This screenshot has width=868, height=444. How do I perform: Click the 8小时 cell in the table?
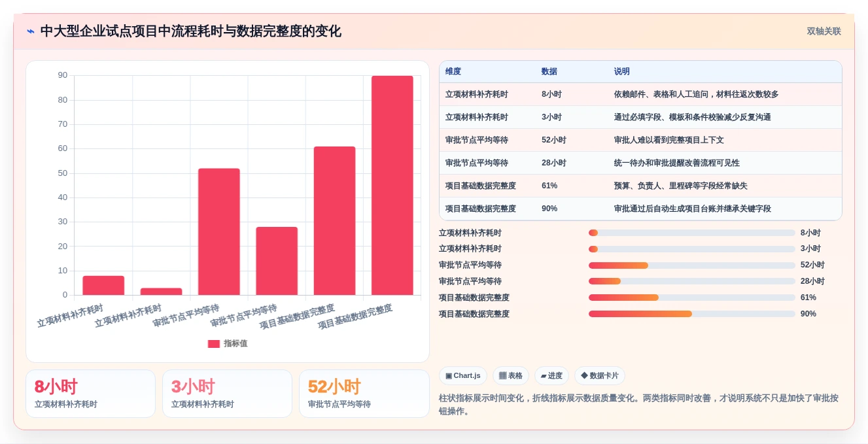pos(551,94)
